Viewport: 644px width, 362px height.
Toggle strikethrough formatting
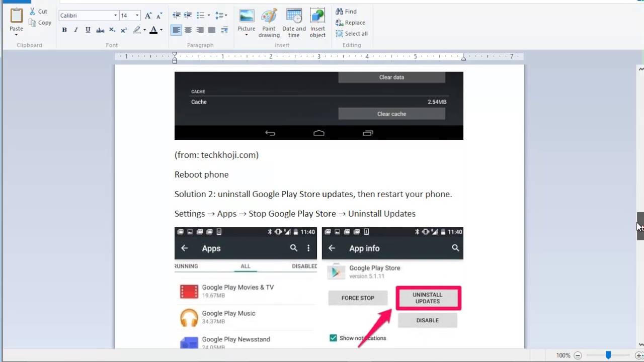(100, 30)
